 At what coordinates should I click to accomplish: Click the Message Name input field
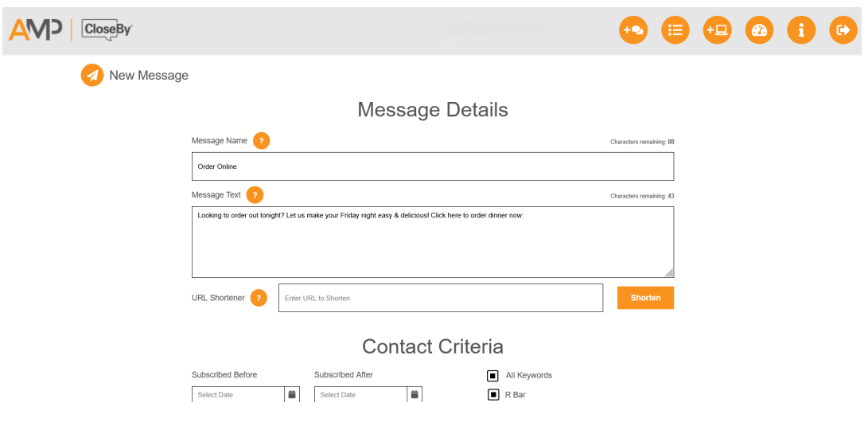[432, 166]
